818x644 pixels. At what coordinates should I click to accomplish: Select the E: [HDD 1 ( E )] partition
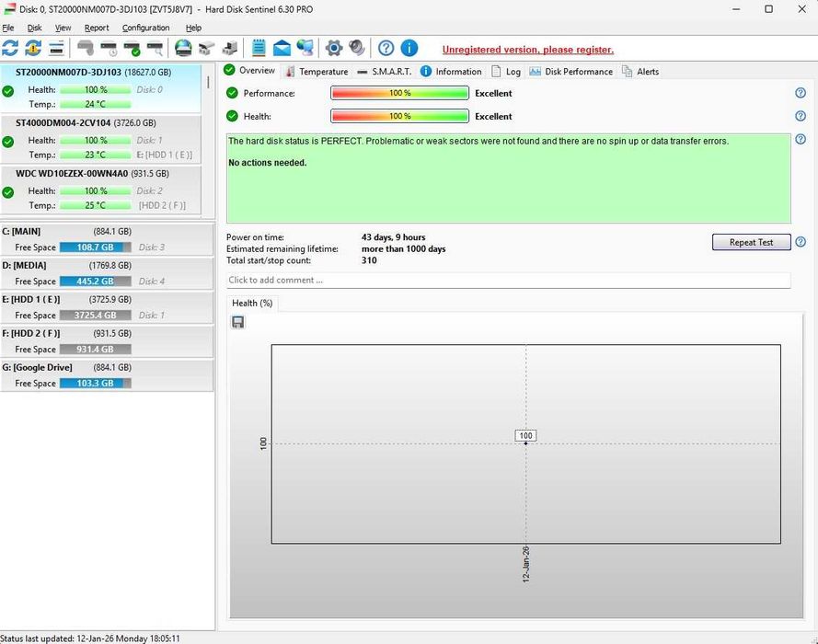pos(107,307)
